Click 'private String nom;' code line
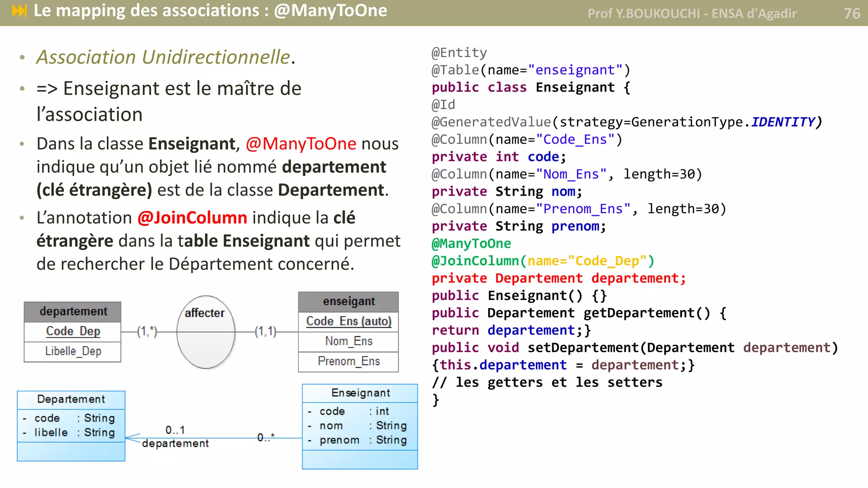868x488 pixels. point(507,192)
